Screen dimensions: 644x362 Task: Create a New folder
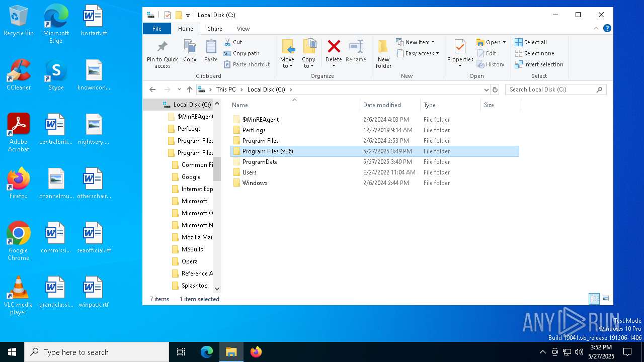click(383, 54)
